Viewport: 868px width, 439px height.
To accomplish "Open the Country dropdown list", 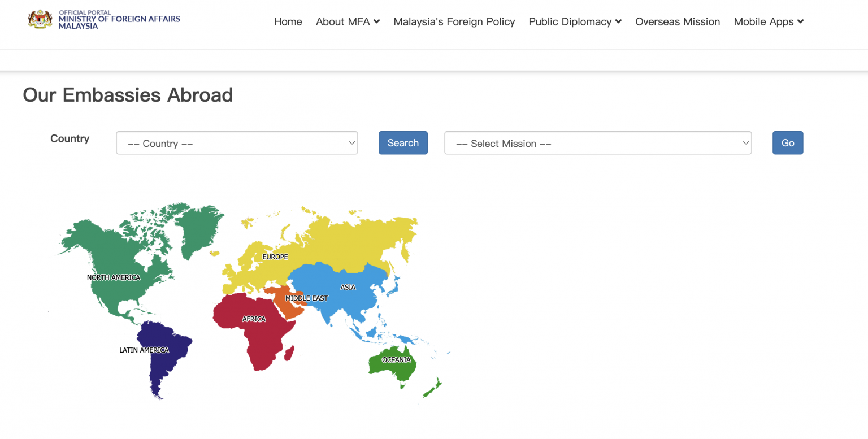I will coord(237,143).
